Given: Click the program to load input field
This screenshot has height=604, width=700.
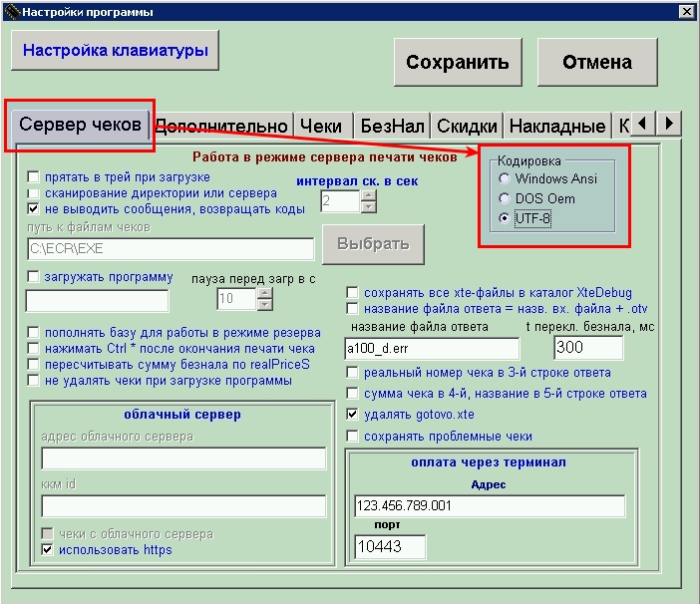Looking at the screenshot, I should pos(98,301).
